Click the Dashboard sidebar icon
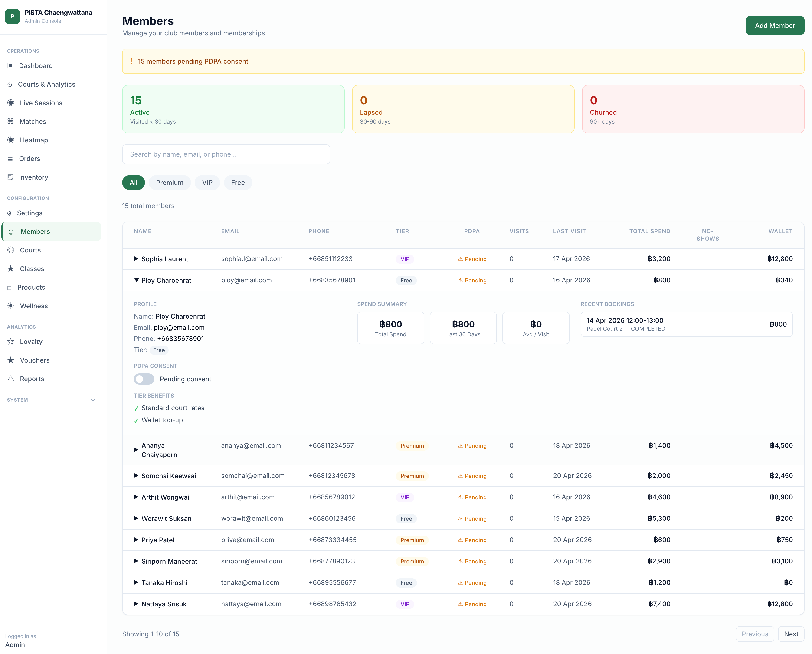Image resolution: width=812 pixels, height=654 pixels. (x=10, y=65)
